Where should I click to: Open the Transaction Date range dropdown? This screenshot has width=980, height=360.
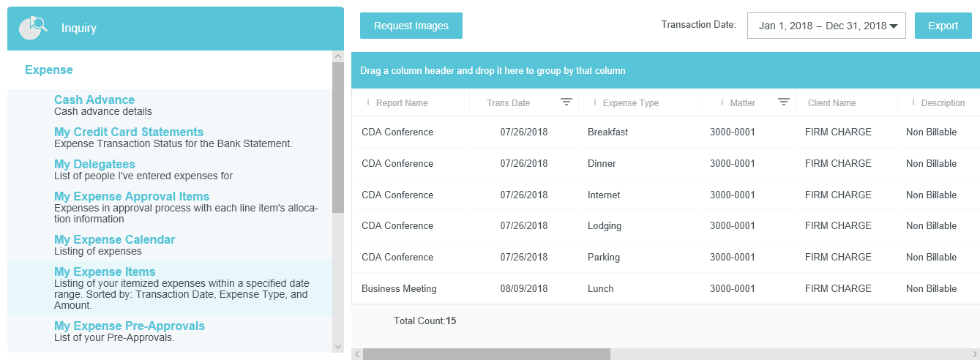[826, 26]
